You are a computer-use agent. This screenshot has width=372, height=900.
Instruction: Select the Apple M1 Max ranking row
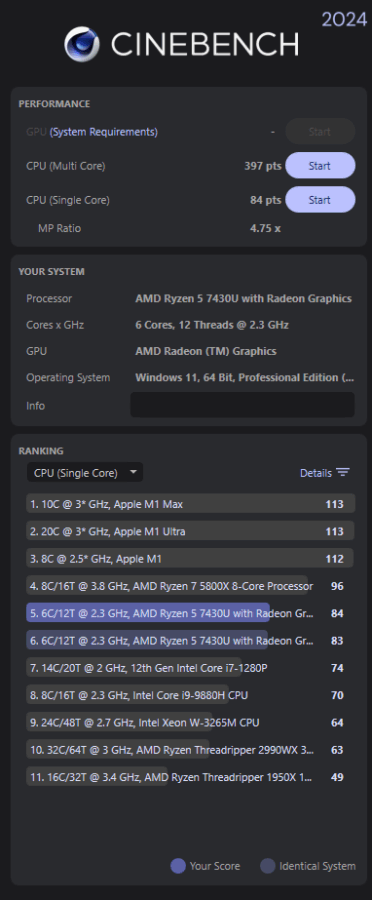[191, 504]
